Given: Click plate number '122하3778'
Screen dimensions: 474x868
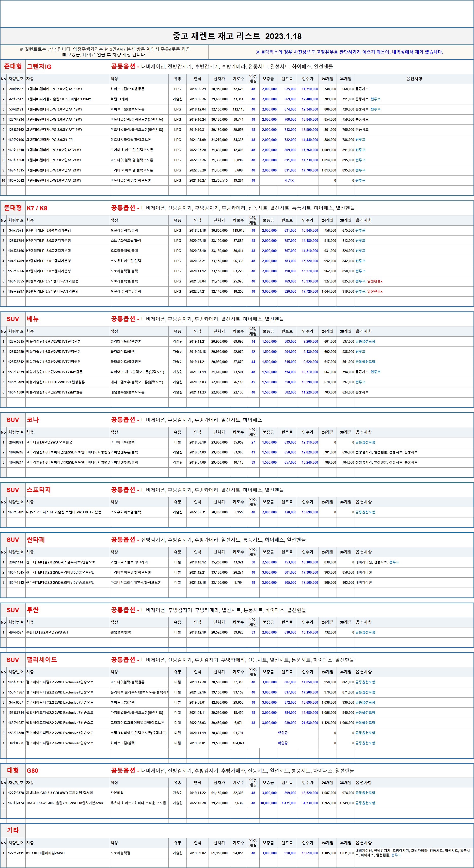Looking at the screenshot, I should coord(16,793).
